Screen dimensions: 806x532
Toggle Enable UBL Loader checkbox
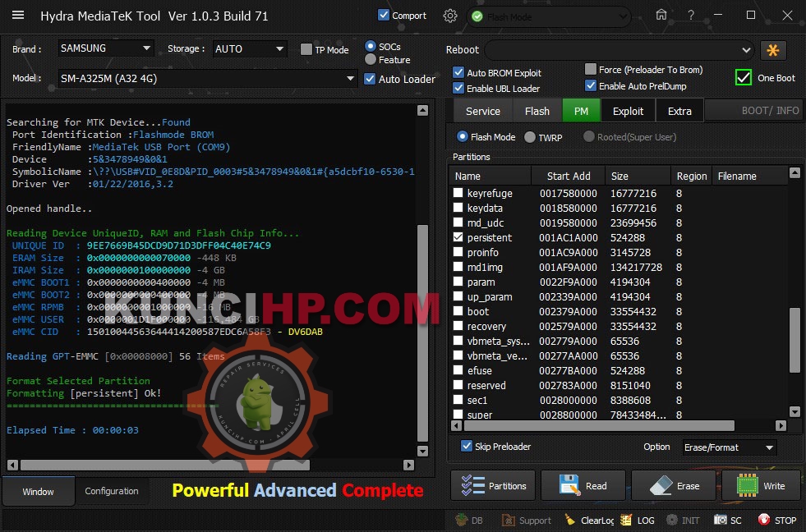[458, 88]
